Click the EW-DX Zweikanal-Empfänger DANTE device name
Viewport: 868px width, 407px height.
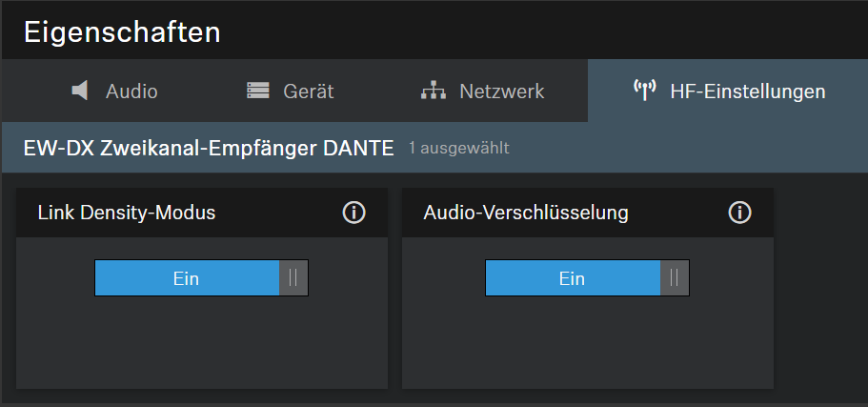(209, 148)
